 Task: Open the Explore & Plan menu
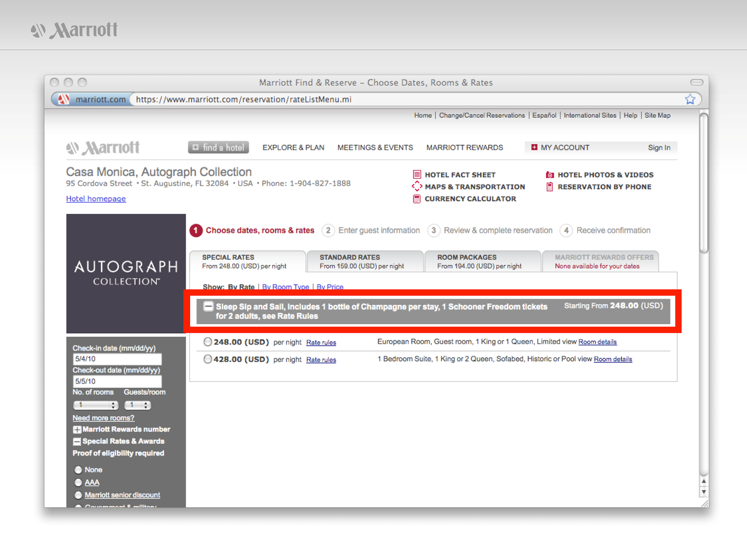click(293, 148)
